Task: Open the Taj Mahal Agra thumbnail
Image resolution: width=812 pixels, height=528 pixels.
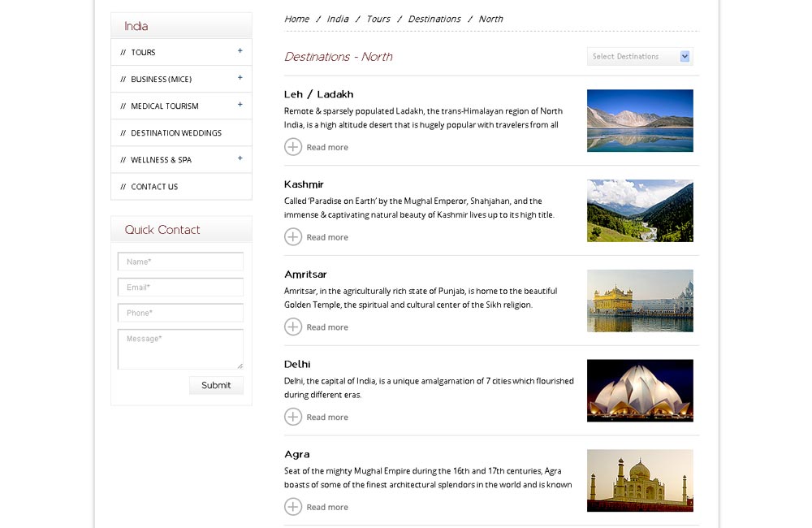Action: coord(640,480)
